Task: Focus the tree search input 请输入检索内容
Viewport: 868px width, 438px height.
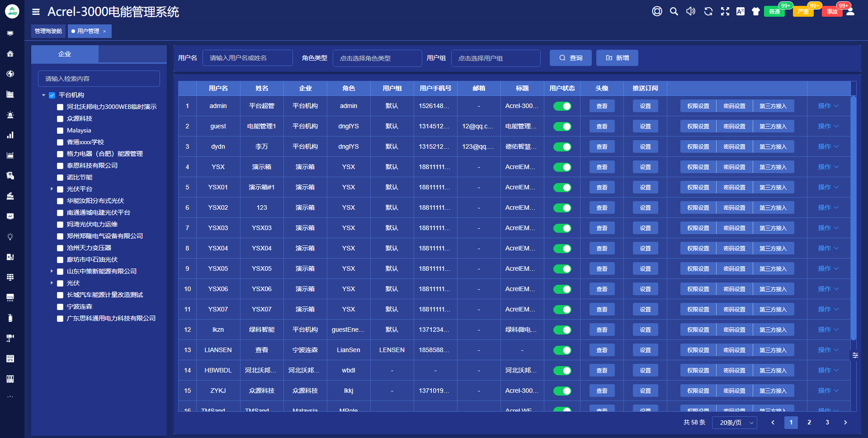Action: tap(99, 79)
